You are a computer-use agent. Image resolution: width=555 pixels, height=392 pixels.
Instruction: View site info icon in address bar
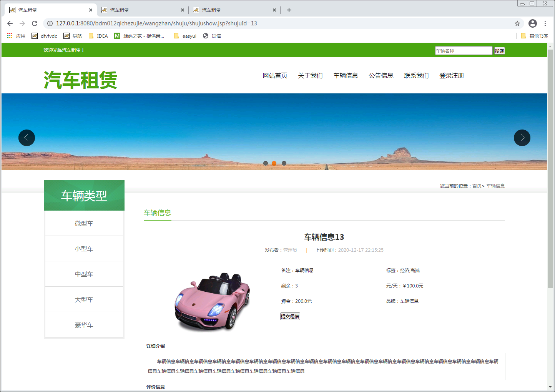tap(50, 23)
